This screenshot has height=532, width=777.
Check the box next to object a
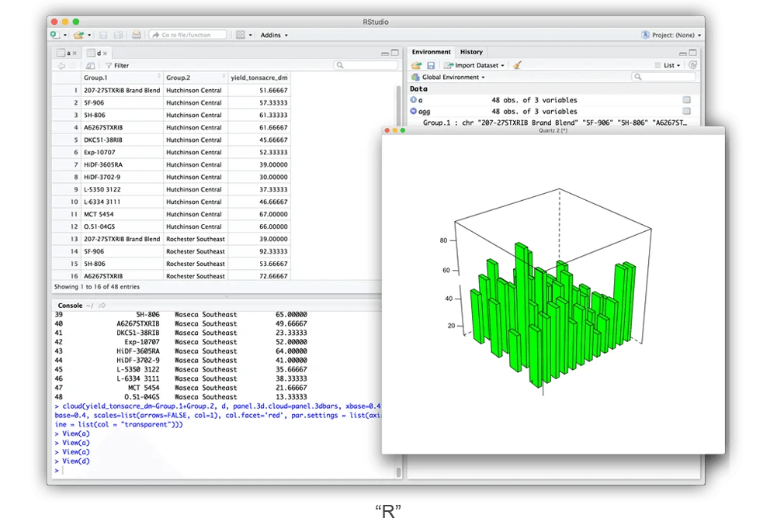pyautogui.click(x=686, y=100)
